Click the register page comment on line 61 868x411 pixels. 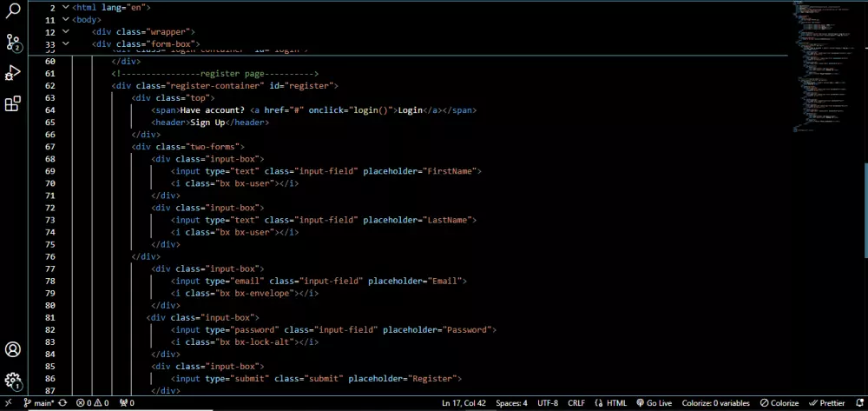point(215,74)
